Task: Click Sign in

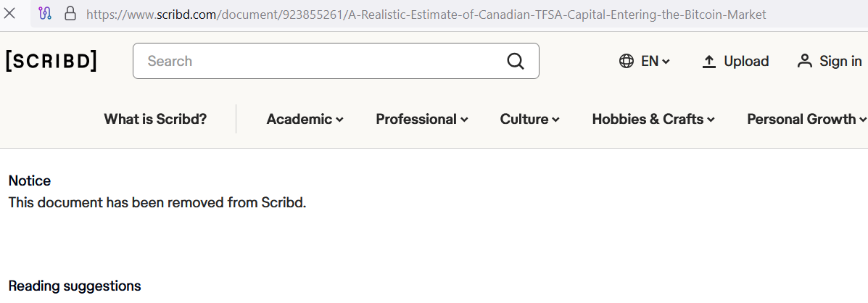Action: point(840,61)
